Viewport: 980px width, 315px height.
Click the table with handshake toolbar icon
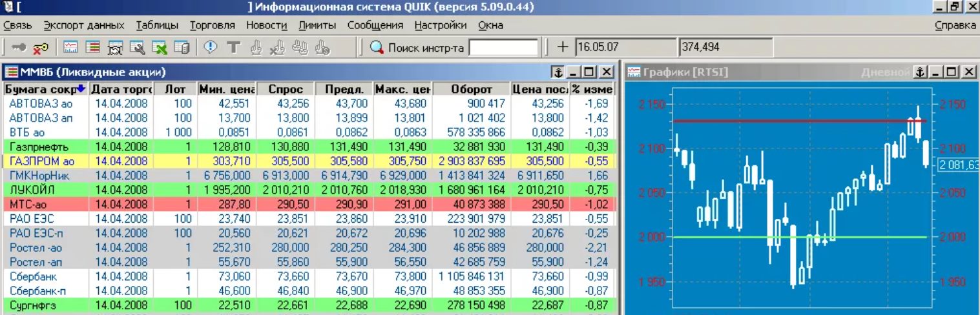(115, 47)
